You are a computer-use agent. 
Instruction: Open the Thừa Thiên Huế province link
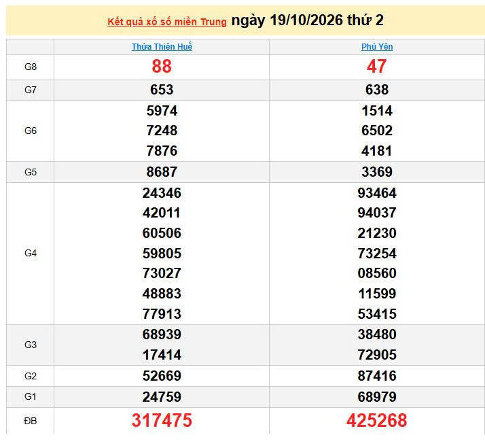162,47
